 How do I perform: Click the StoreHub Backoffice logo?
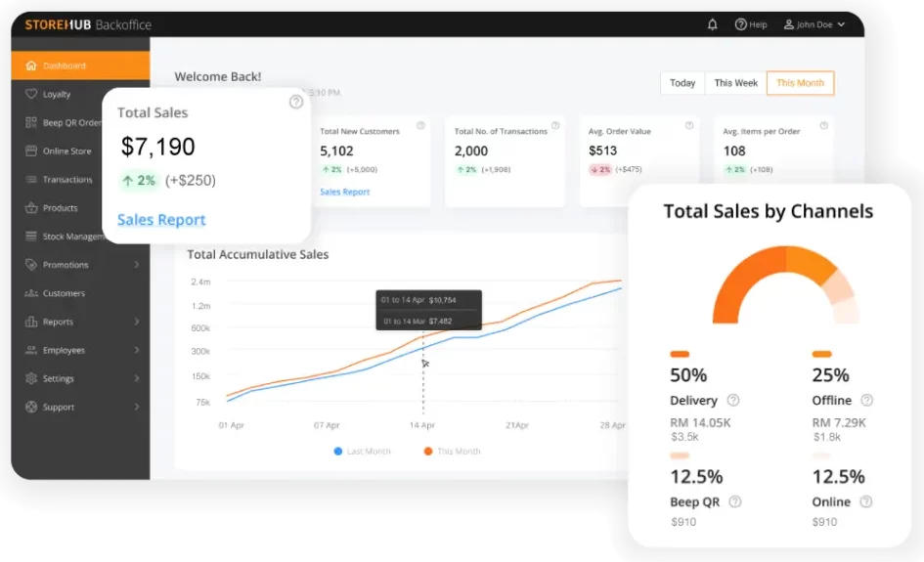coord(88,24)
